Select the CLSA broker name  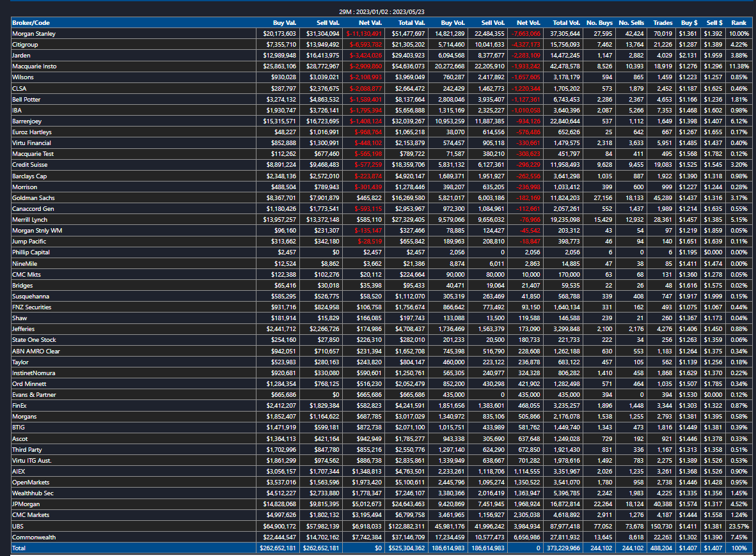tap(19, 89)
